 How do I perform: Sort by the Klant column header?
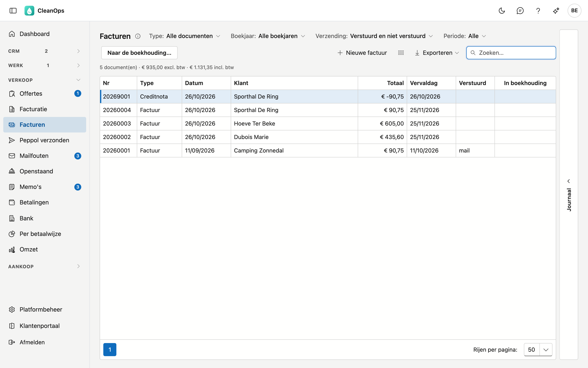click(x=294, y=83)
